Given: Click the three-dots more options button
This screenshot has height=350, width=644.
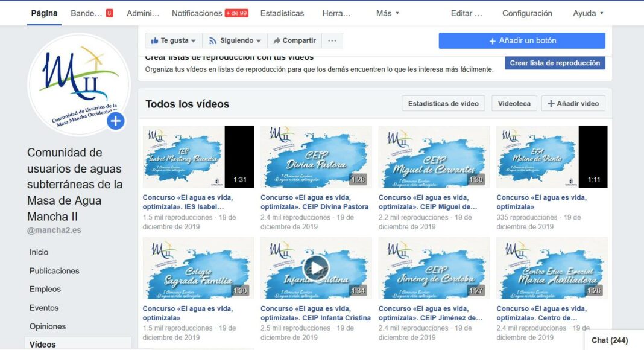Looking at the screenshot, I should (x=332, y=41).
